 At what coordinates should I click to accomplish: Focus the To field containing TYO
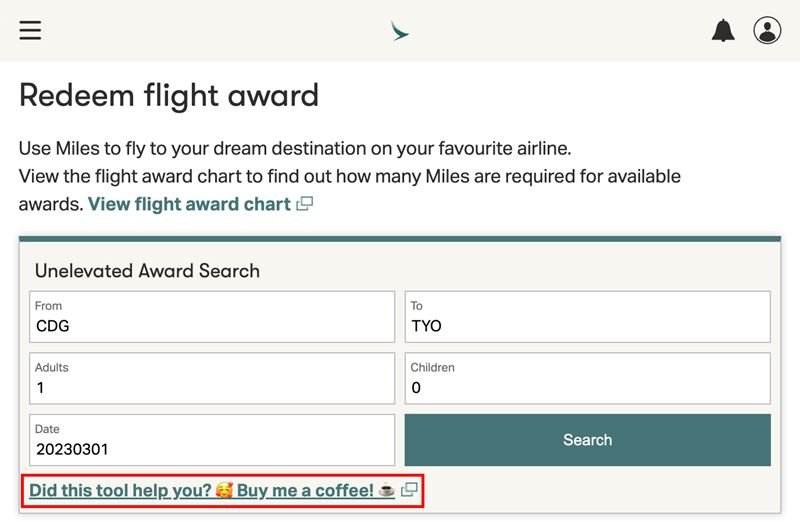pos(587,317)
